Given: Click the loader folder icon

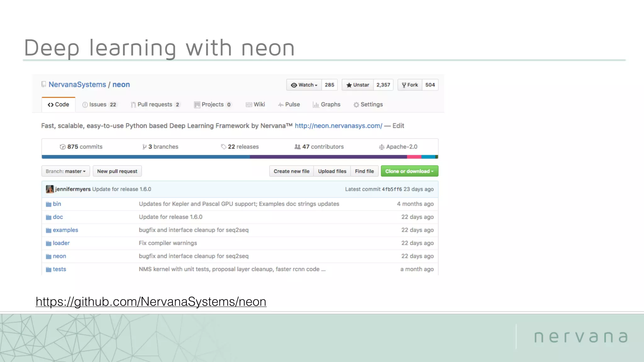Looking at the screenshot, I should [48, 243].
